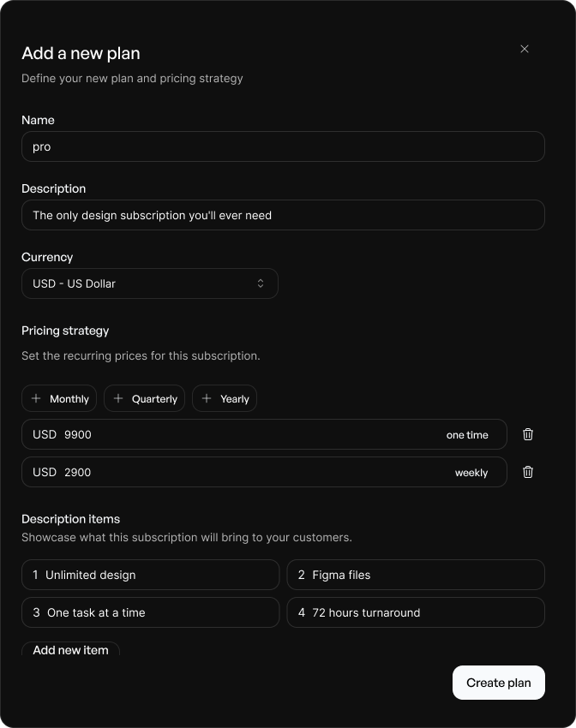
Task: Edit the plan Name field containing 'pro'
Action: pos(283,146)
